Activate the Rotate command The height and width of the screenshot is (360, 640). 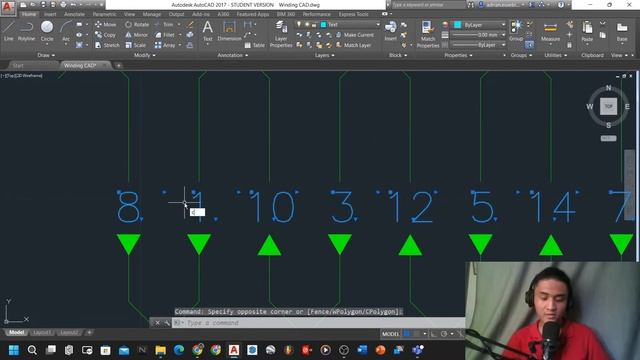(x=137, y=24)
